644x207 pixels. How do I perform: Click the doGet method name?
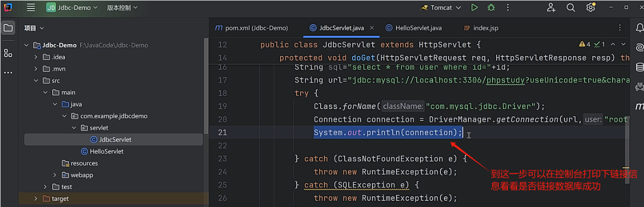tap(364, 58)
